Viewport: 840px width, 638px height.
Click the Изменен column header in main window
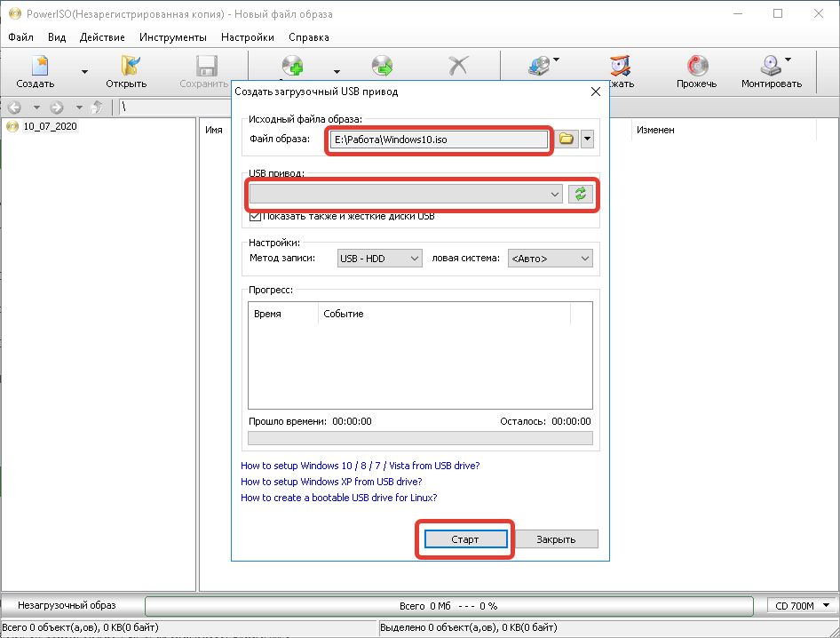coord(655,130)
